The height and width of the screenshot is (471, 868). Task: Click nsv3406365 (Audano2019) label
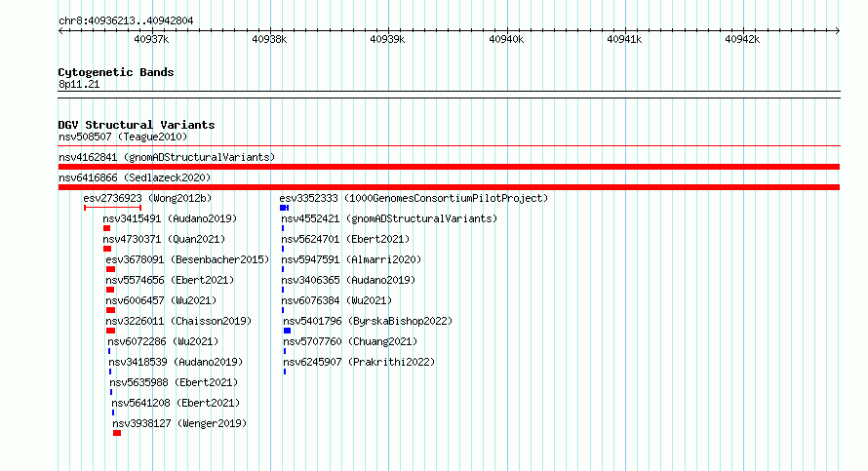click(x=348, y=280)
